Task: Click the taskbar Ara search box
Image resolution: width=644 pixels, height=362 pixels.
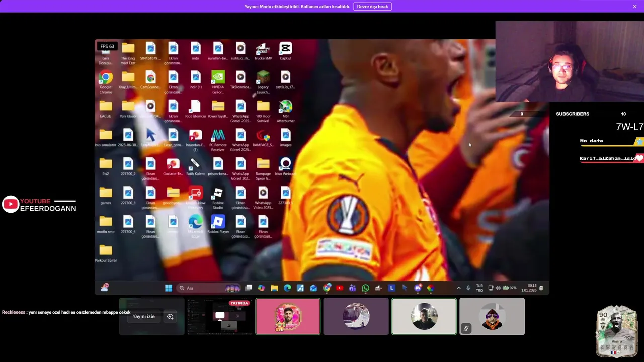Action: coord(209,288)
